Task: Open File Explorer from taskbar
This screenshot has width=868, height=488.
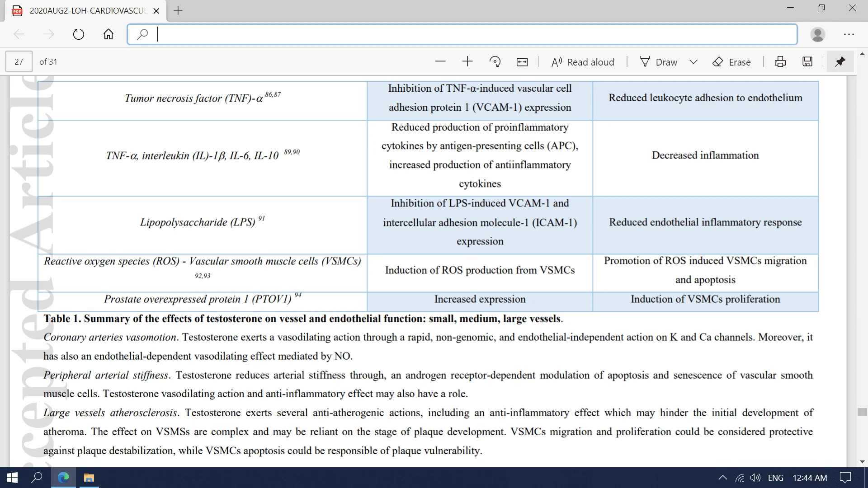Action: point(89,478)
